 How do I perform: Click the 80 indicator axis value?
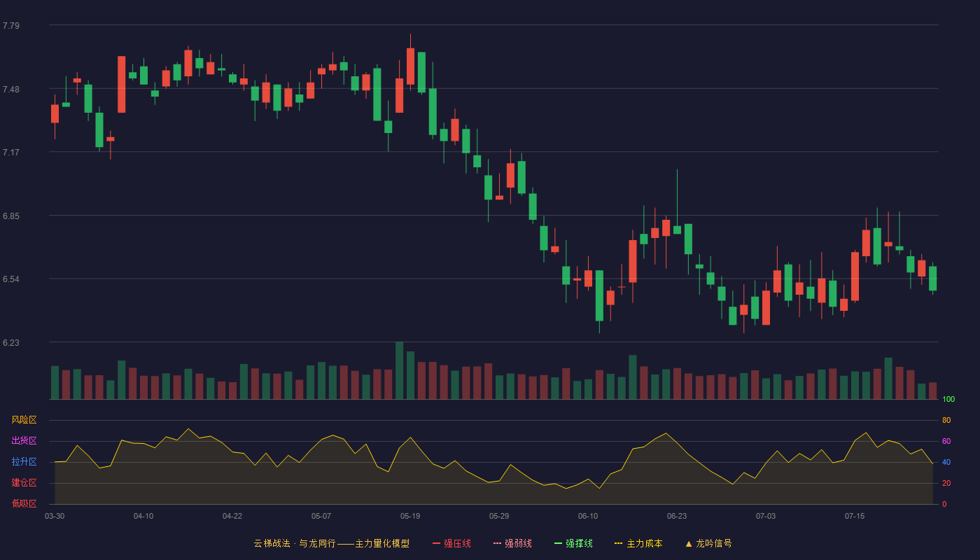(x=946, y=420)
